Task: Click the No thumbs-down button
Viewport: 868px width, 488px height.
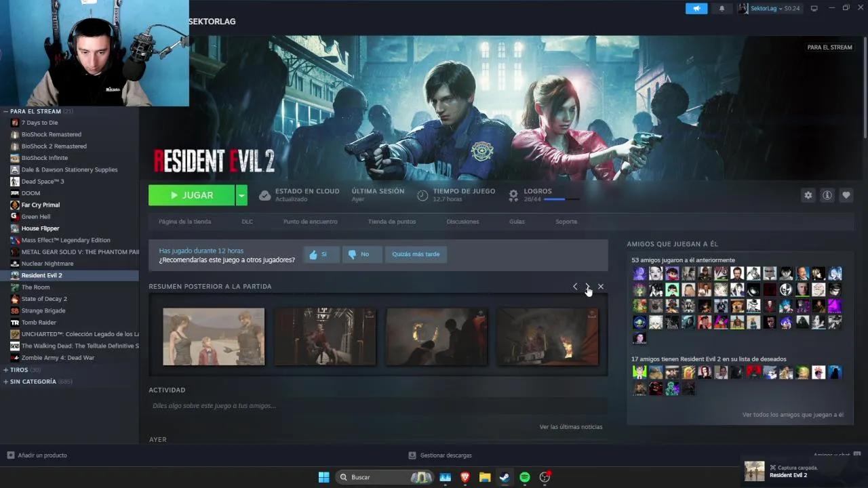Action: tap(361, 254)
